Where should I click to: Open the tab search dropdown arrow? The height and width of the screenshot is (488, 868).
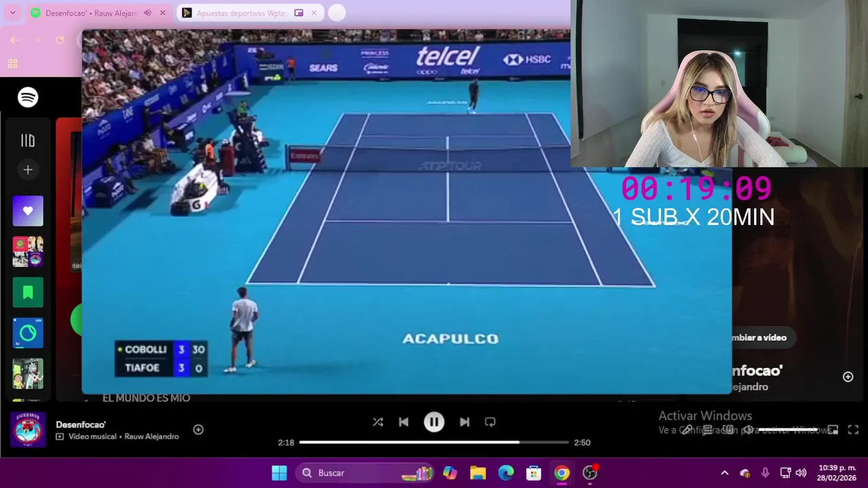tap(12, 13)
